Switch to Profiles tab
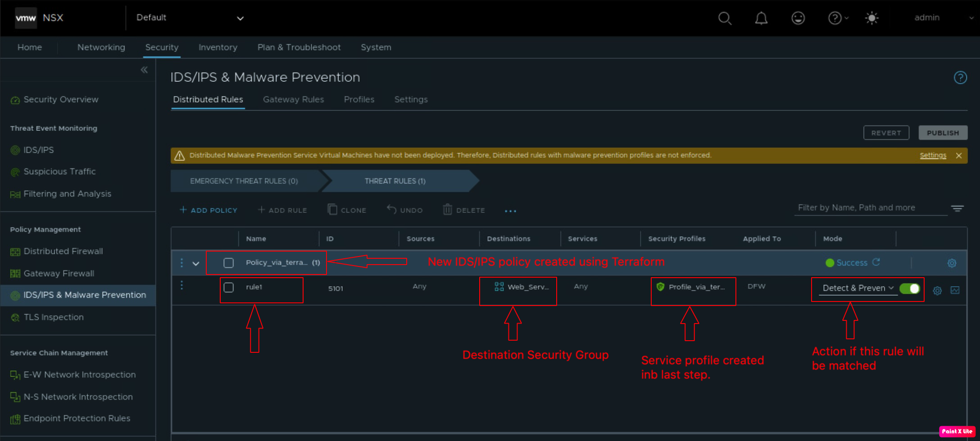This screenshot has height=441, width=980. 359,99
